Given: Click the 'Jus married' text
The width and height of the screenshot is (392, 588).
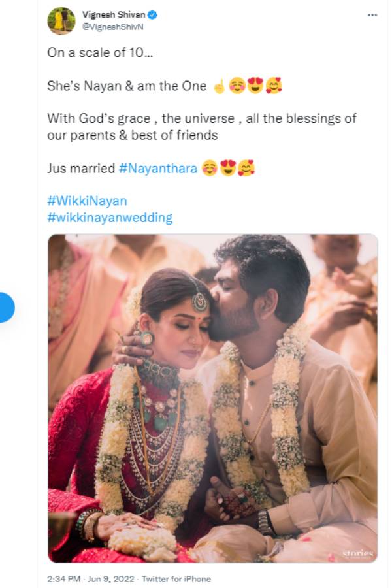Looking at the screenshot, I should point(81,169).
